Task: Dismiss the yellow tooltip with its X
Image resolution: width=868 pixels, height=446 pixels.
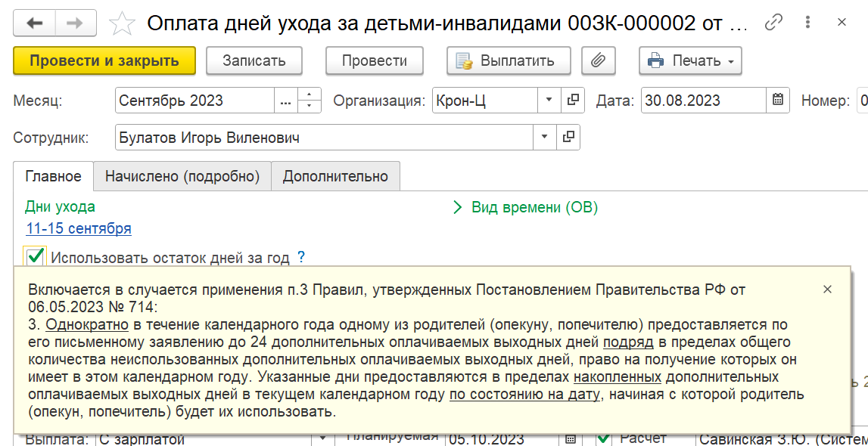Action: [x=827, y=289]
